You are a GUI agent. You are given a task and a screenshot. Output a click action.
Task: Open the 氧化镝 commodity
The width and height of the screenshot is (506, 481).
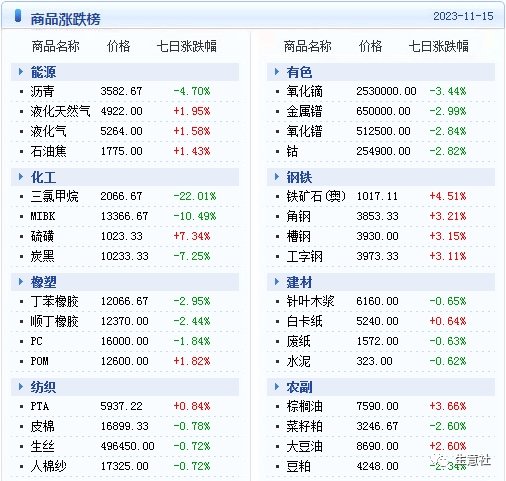[304, 91]
